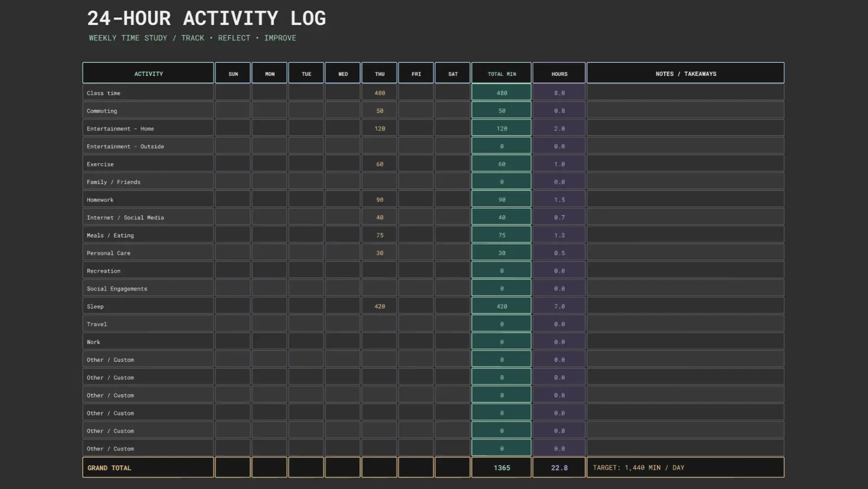Click the Monday cell for Work

tap(269, 341)
